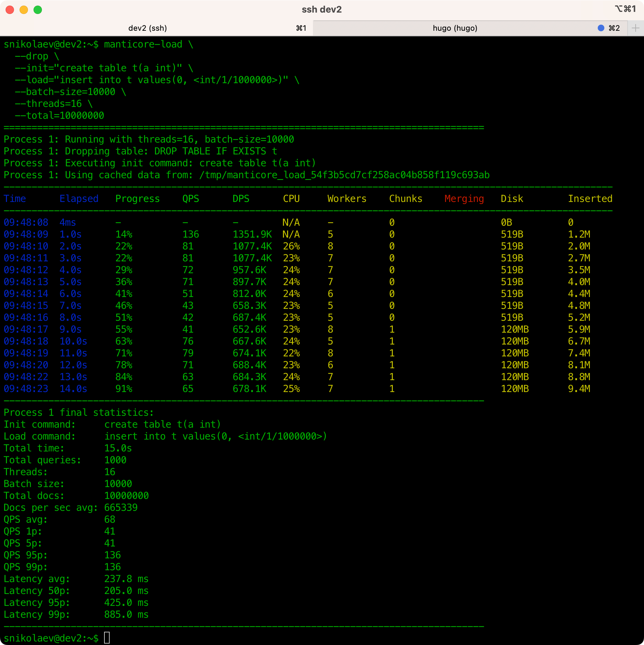Image resolution: width=644 pixels, height=645 pixels.
Task: Click the 'Time' column header
Action: click(x=15, y=199)
